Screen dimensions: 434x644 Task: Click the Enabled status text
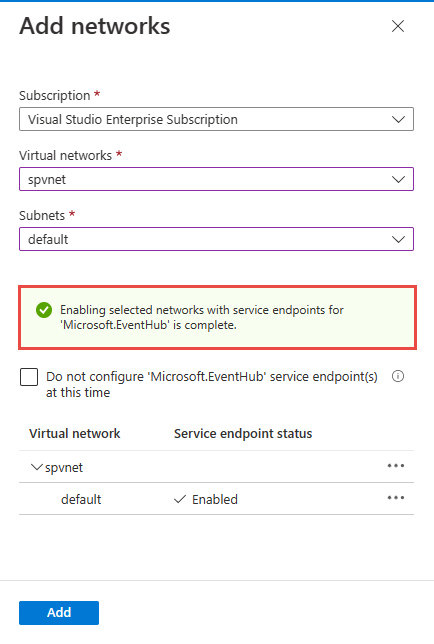tap(215, 499)
